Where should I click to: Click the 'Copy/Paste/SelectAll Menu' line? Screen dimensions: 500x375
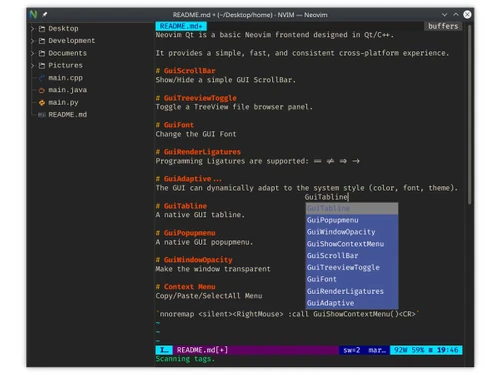(x=209, y=296)
